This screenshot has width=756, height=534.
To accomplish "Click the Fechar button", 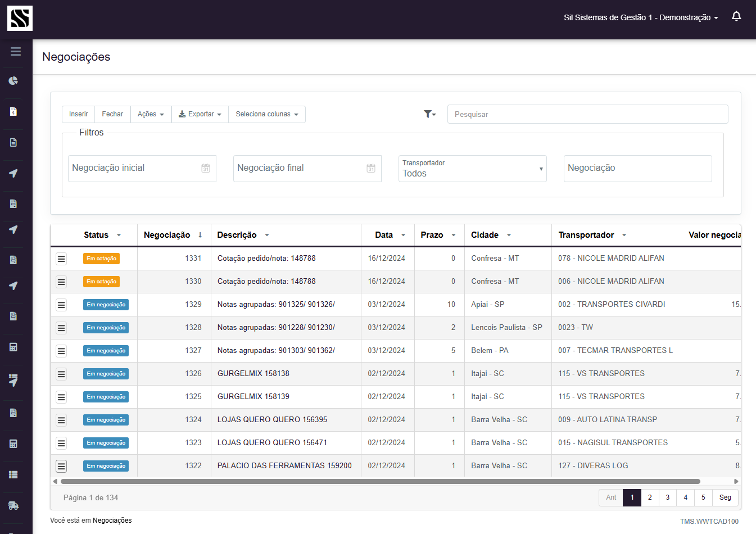I will (x=112, y=114).
